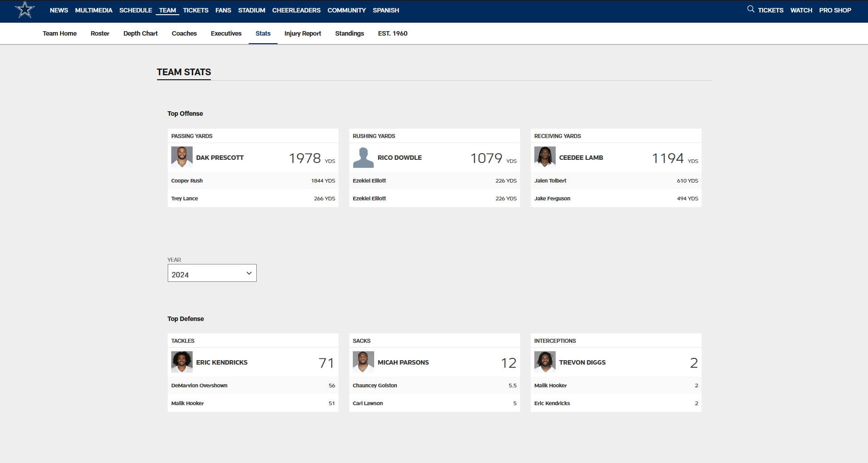The width and height of the screenshot is (868, 463).
Task: Select DeMarvion Overshown tackles row
Action: pos(253,386)
